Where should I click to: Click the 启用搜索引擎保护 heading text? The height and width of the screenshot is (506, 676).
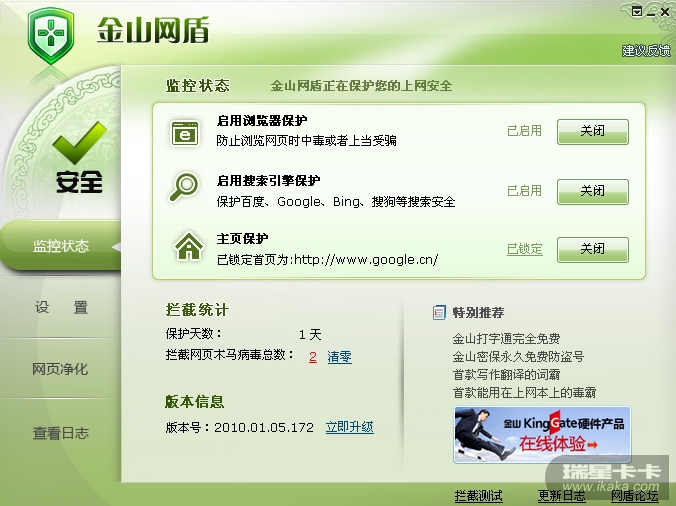click(x=268, y=181)
